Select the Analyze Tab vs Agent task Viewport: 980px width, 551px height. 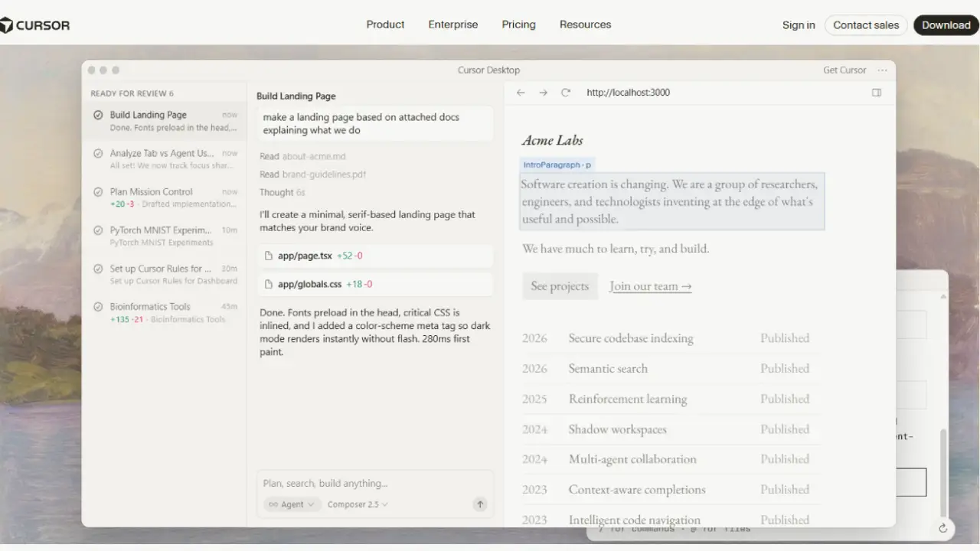point(165,159)
